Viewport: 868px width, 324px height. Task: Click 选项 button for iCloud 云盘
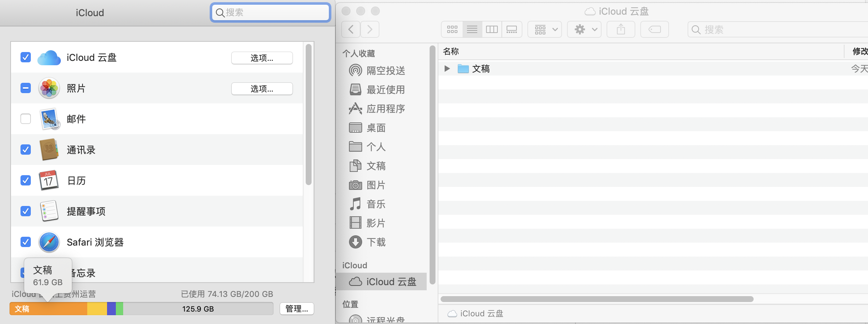262,58
